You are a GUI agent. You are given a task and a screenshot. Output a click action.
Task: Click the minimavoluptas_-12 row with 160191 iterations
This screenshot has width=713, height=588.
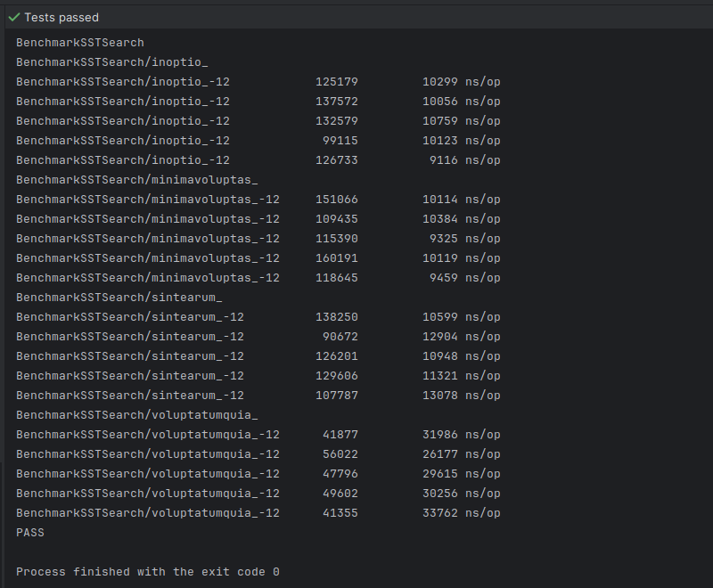[258, 258]
